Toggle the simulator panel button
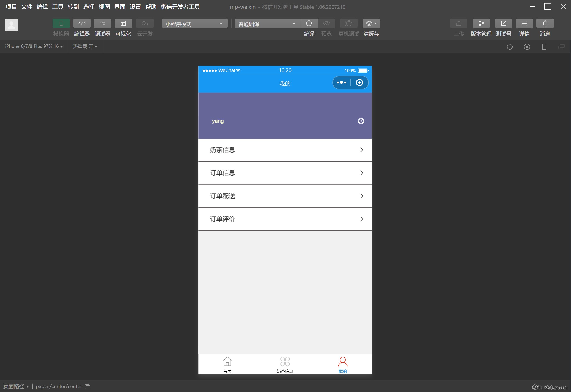The height and width of the screenshot is (392, 571). (61, 24)
